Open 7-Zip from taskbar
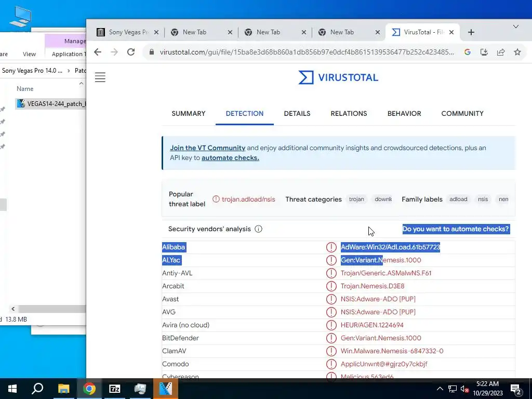This screenshot has width=532, height=399. point(115,389)
